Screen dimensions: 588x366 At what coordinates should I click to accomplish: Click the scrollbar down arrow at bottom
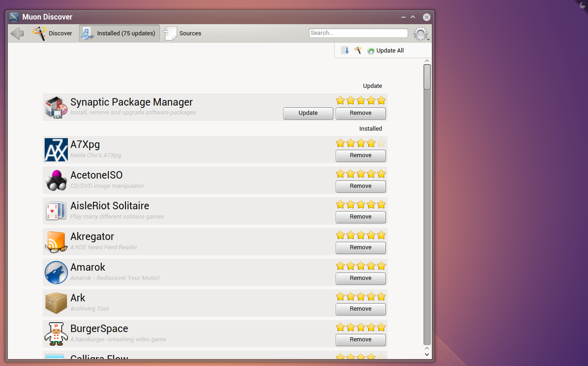[x=427, y=354]
